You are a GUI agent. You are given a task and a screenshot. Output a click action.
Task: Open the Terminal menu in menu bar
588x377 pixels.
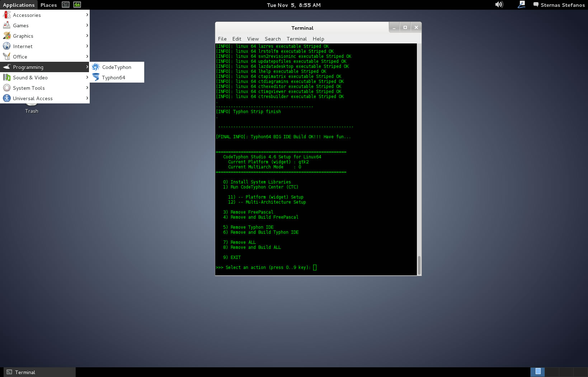coord(297,39)
